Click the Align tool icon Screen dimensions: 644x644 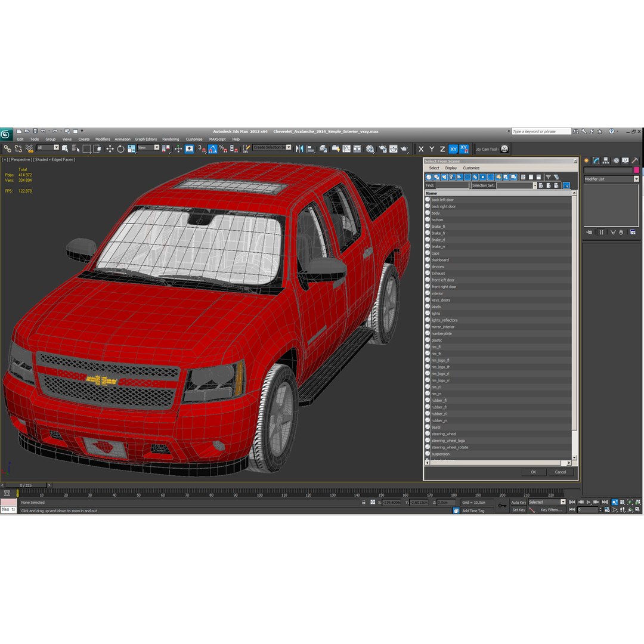(x=311, y=148)
